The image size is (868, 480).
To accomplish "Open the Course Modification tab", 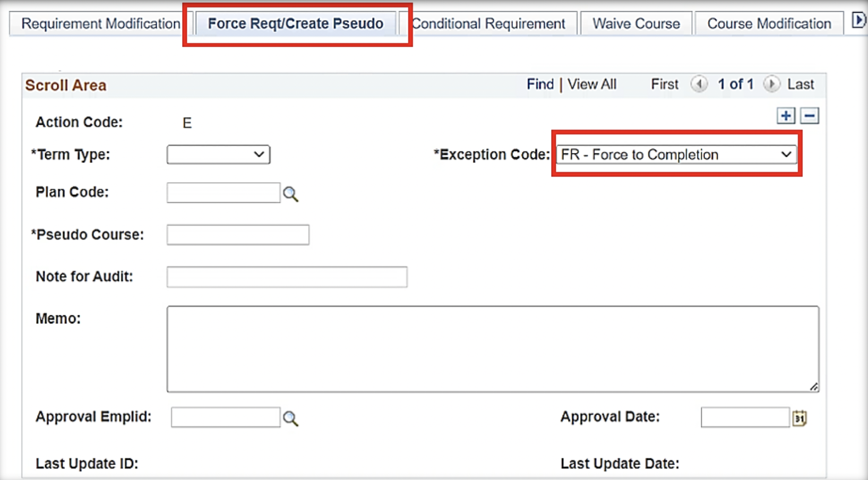I will (x=769, y=24).
